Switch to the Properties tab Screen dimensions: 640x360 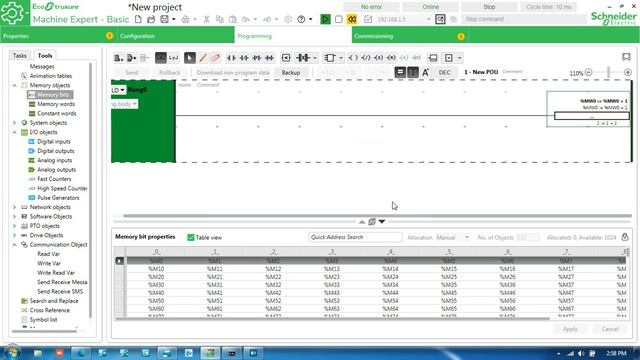[58, 36]
